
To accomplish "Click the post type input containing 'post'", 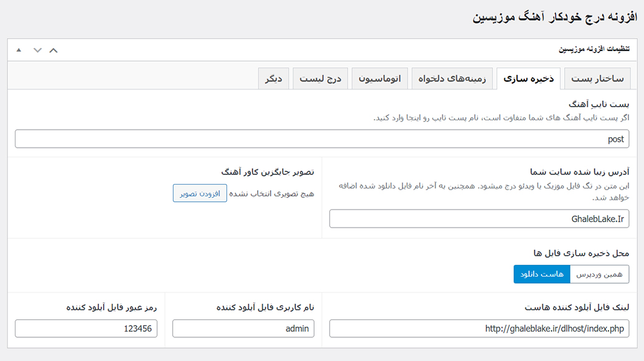I will pos(322,139).
